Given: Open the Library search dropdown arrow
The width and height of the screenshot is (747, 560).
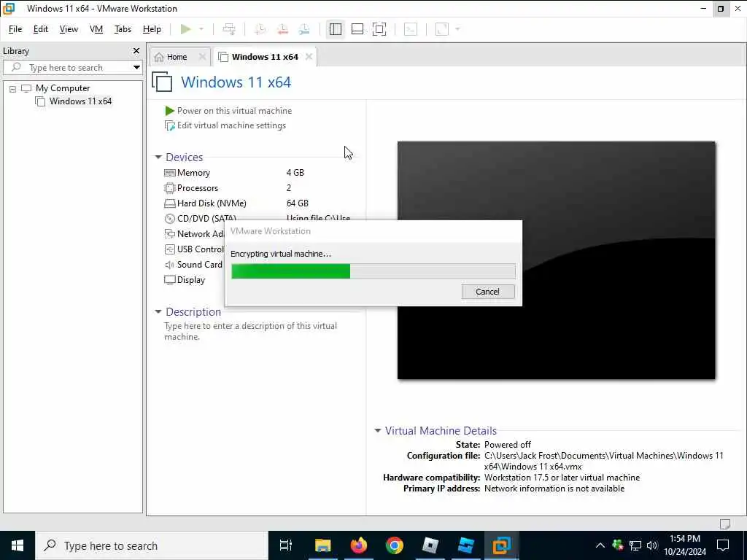Looking at the screenshot, I should click(136, 68).
